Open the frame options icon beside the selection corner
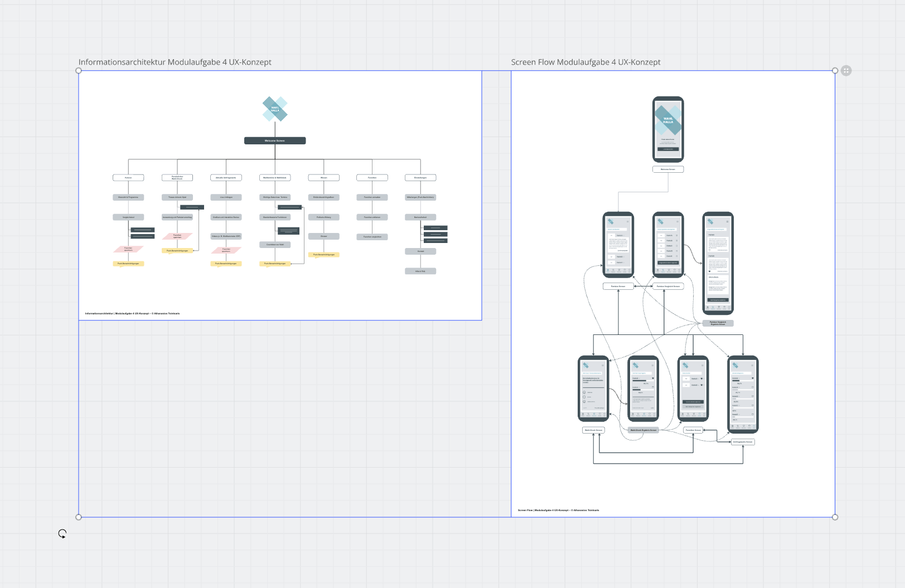Viewport: 905px width, 588px height. [x=846, y=71]
